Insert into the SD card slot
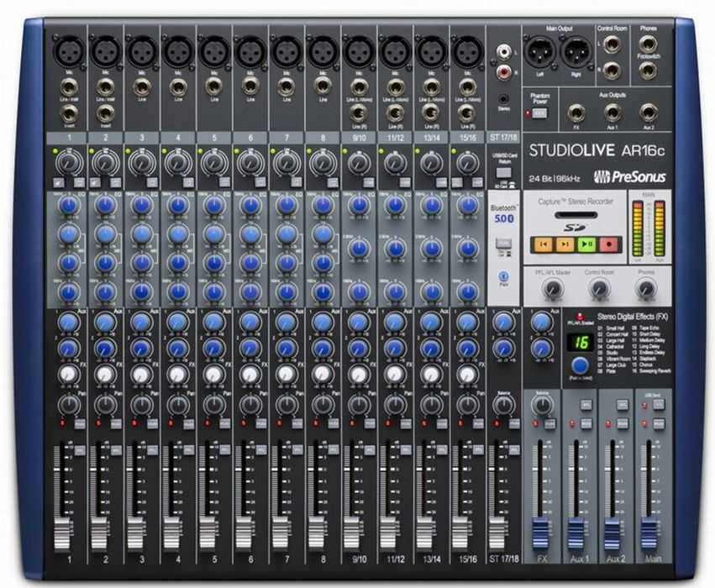Screen dimensions: 715x588 [576, 213]
